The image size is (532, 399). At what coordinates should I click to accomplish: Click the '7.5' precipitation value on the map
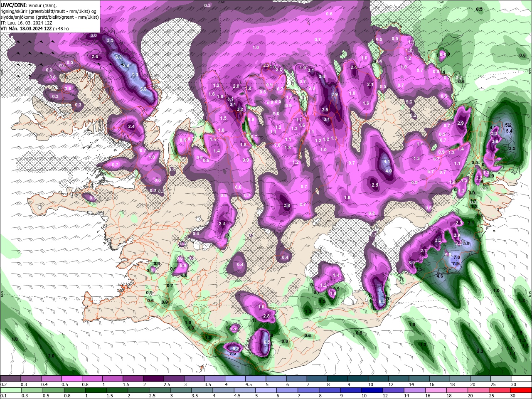(455, 264)
